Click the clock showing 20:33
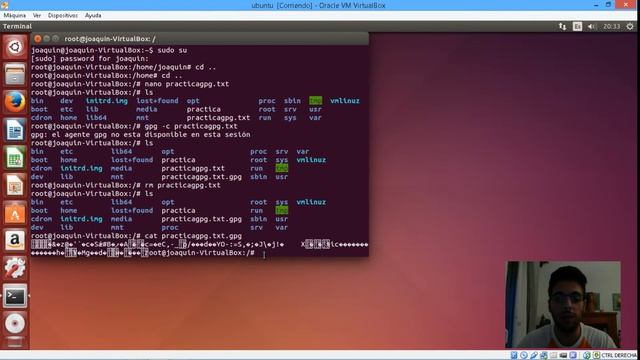This screenshot has height=360, width=640. 611,27
